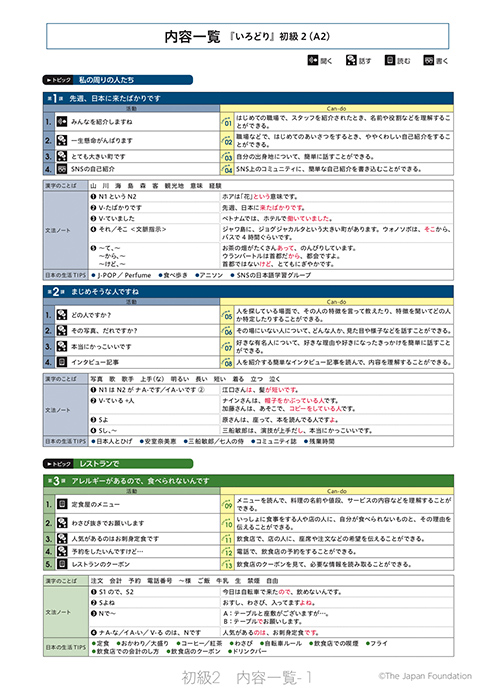Click the Can-do 08 badge
This screenshot has width=494, height=700.
[227, 362]
